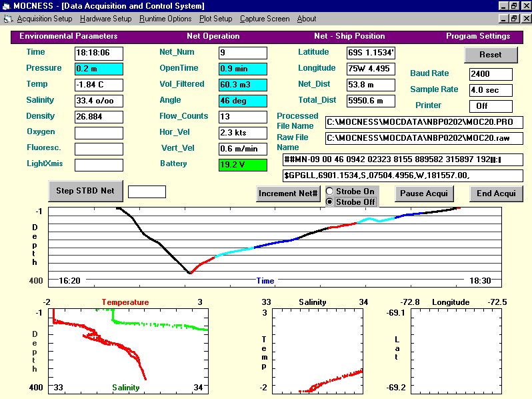This screenshot has height=399, width=532.
Task: Click the Processed File Name path field
Action: point(424,122)
